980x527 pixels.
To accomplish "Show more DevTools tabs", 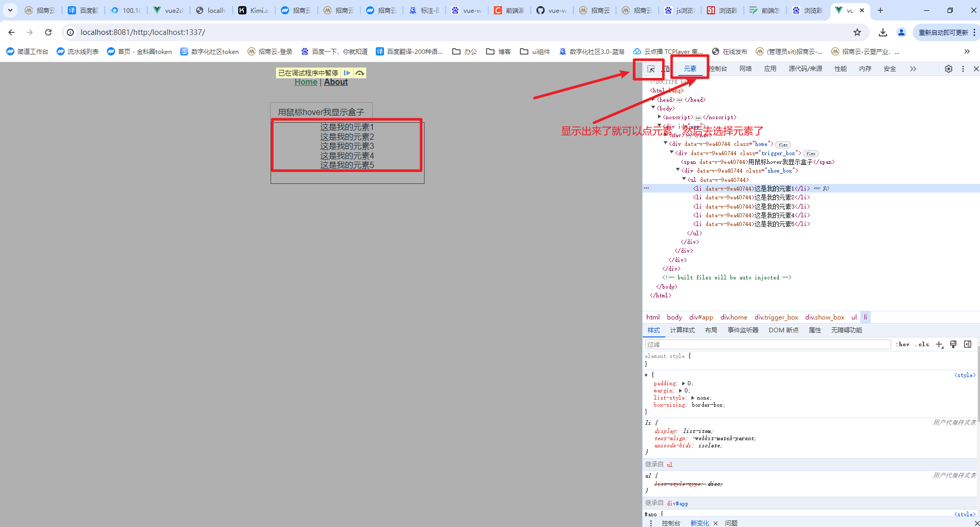I will pyautogui.click(x=913, y=69).
